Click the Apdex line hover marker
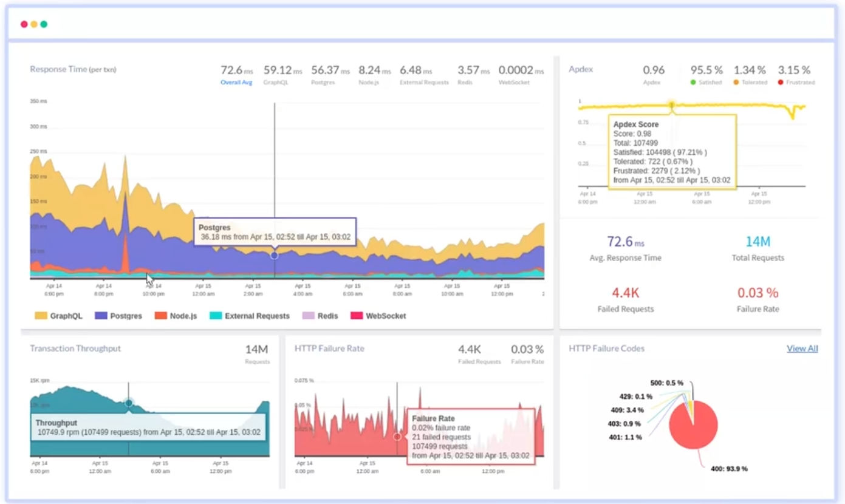The width and height of the screenshot is (845, 504). [672, 105]
